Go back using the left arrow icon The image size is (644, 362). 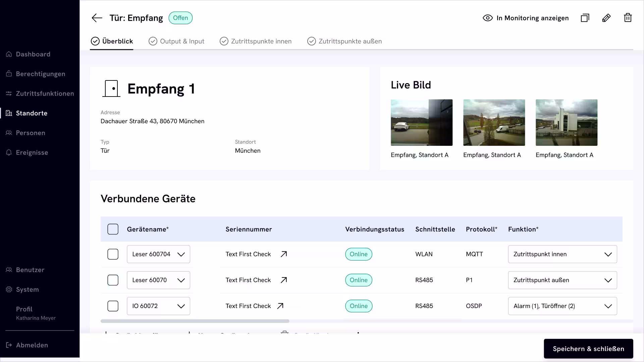pos(97,18)
